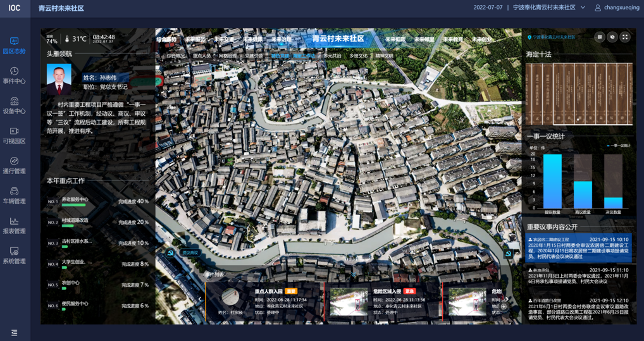Open 报表管理 chart sidebar icon

coord(15,221)
